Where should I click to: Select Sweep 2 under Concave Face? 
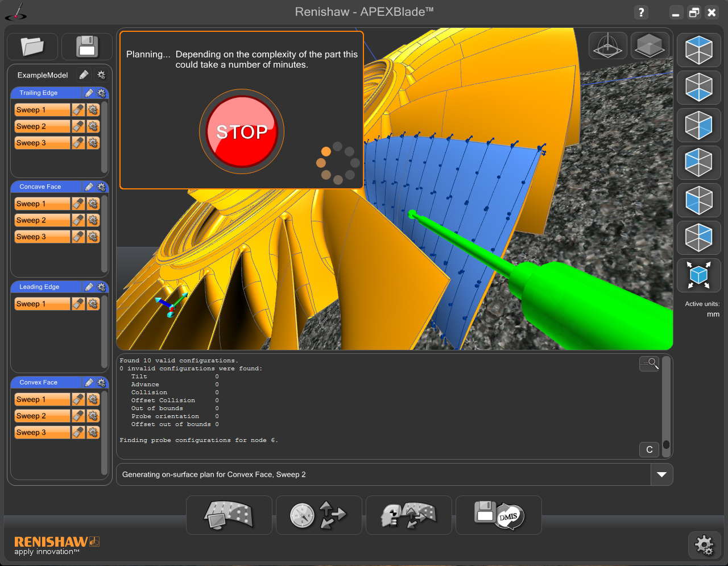(x=42, y=220)
